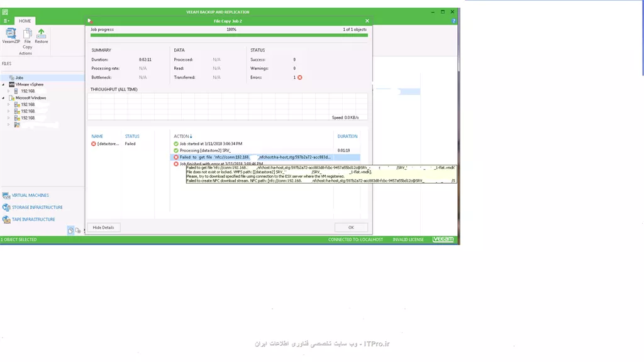Sort by ACTION column header
644x362 pixels.
(183, 136)
